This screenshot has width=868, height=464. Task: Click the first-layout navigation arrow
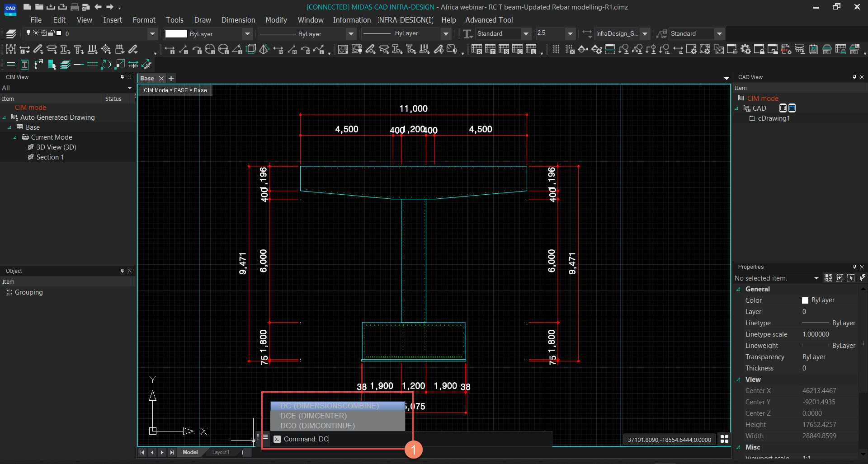pos(142,452)
